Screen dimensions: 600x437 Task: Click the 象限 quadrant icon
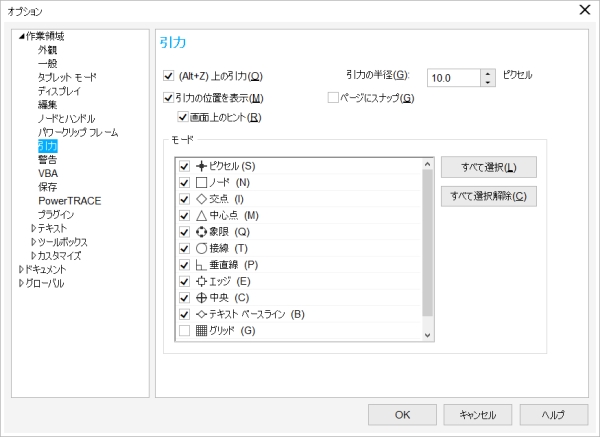[201, 232]
